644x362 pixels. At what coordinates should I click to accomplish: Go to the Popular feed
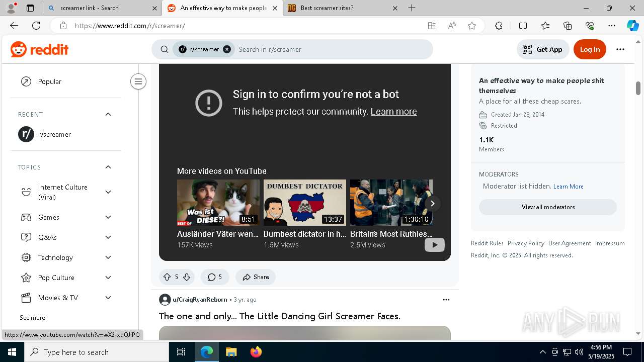[x=65, y=81]
